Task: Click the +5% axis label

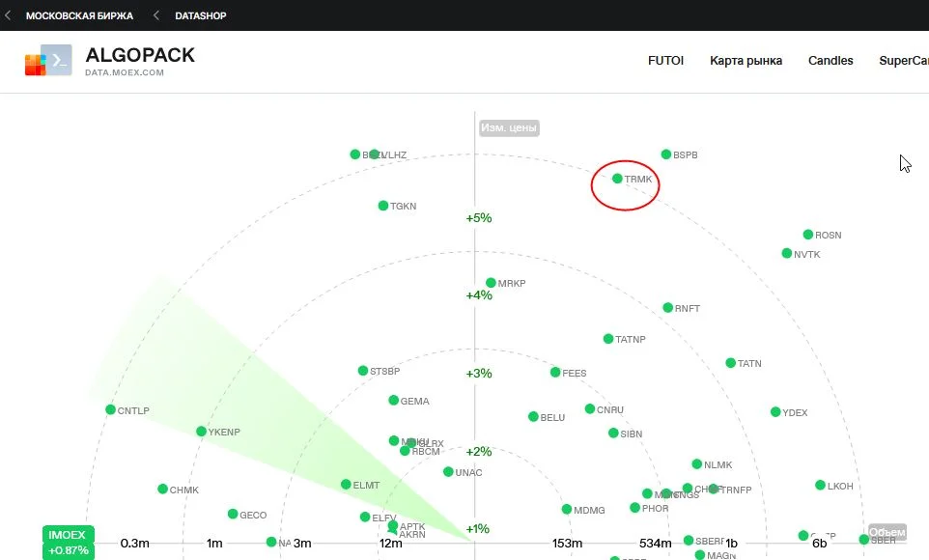Action: pyautogui.click(x=479, y=218)
